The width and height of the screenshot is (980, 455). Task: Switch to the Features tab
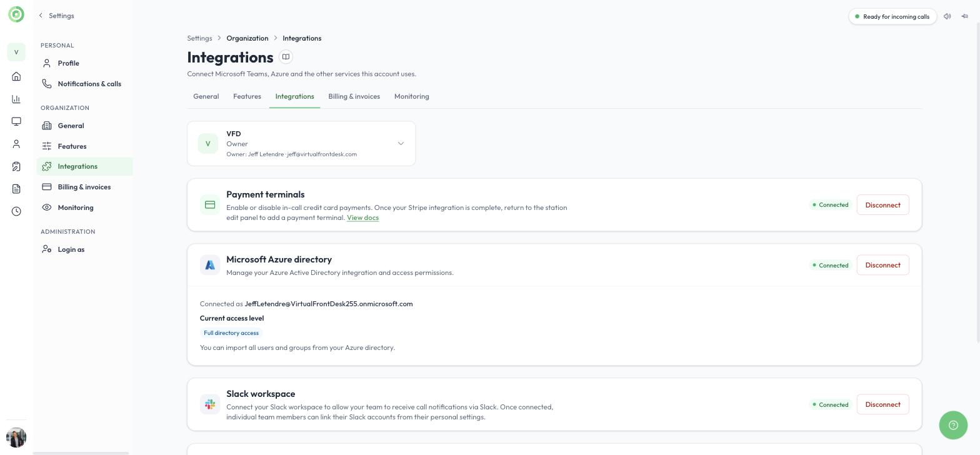tap(247, 96)
